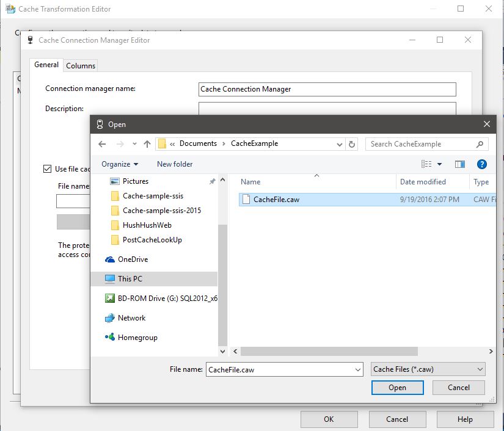Viewport: 504px width, 431px height.
Task: Open the view options dropdown arrow
Action: click(x=439, y=164)
